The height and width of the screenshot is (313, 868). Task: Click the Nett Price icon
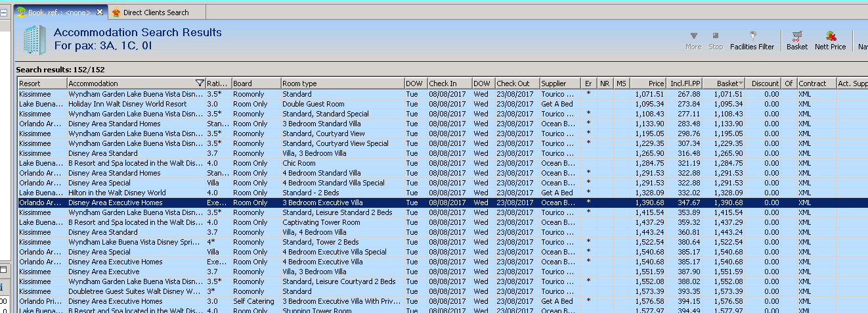tap(831, 36)
